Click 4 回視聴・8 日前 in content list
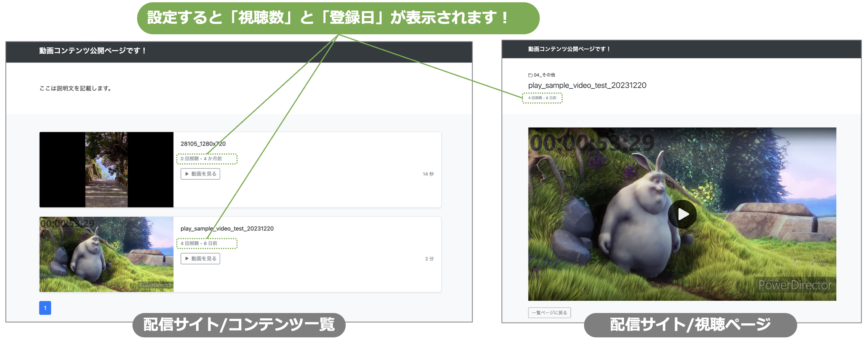Viewport: 868px width, 345px height. point(199,243)
